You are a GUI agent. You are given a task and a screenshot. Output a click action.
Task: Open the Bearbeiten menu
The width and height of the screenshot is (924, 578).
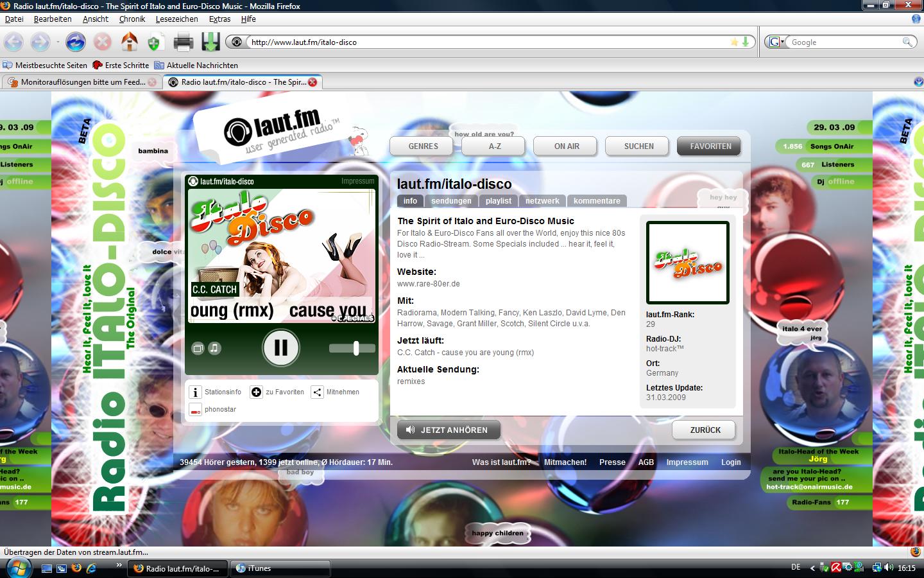pyautogui.click(x=53, y=19)
